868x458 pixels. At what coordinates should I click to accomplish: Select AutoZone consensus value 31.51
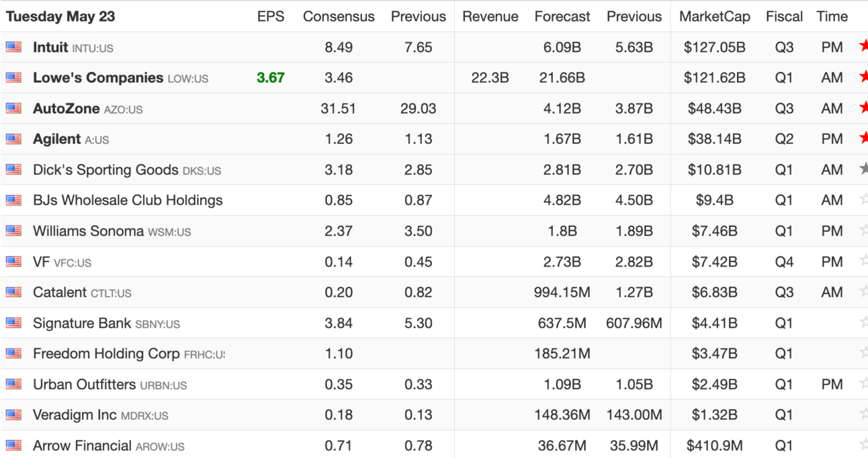pyautogui.click(x=339, y=108)
